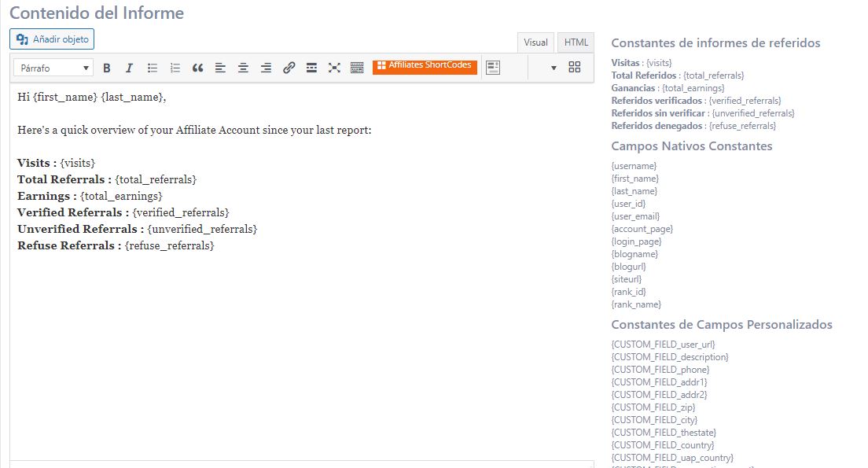Toggle bold formatting in the editor
The width and height of the screenshot is (868, 468).
tap(107, 68)
